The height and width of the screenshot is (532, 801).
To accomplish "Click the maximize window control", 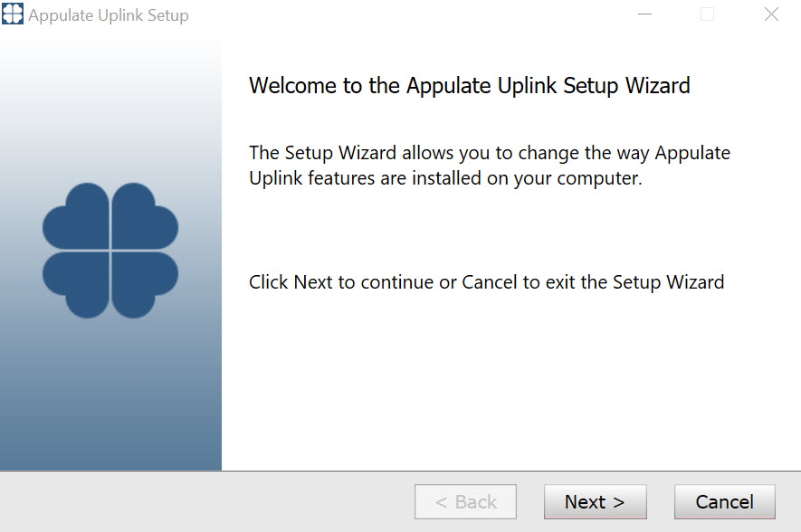I will point(707,14).
